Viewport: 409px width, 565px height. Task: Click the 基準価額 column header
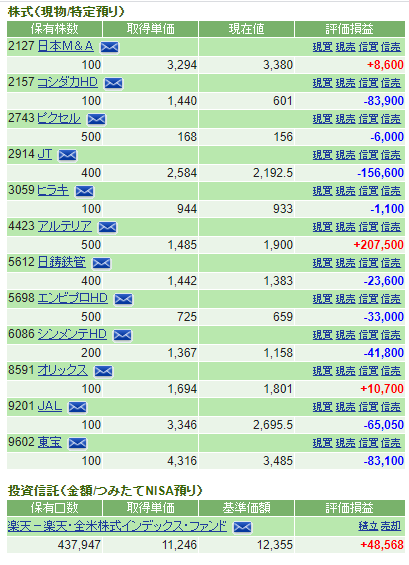pos(246,508)
